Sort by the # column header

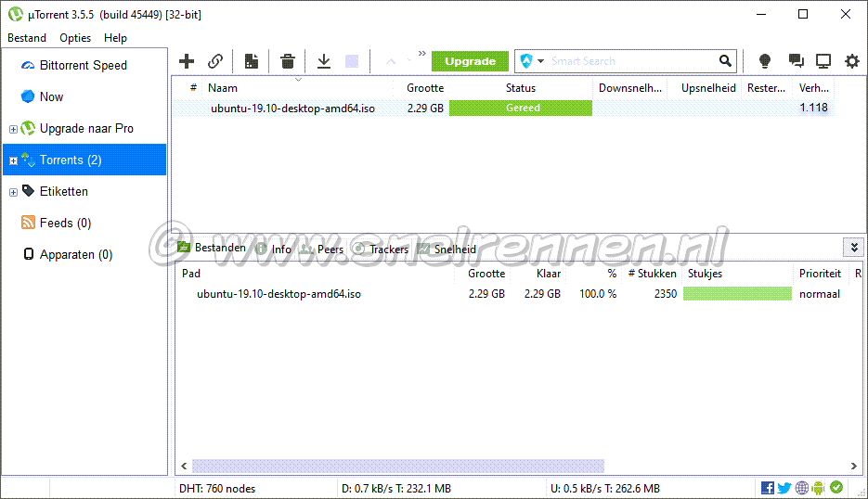[x=193, y=87]
